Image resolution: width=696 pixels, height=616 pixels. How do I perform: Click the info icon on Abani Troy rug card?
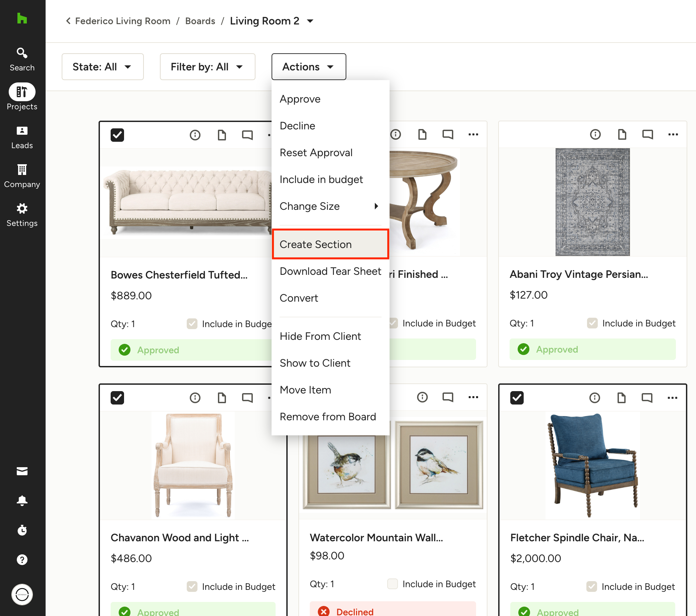point(595,134)
